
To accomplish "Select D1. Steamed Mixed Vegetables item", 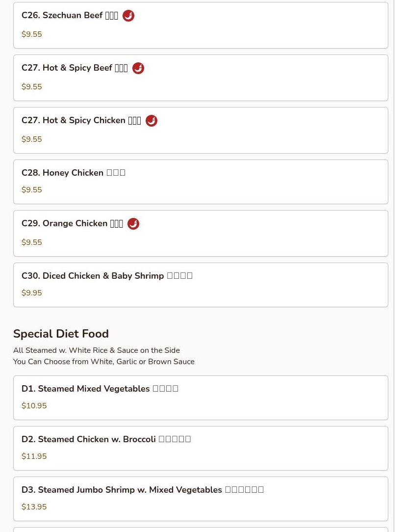I will [x=201, y=398].
